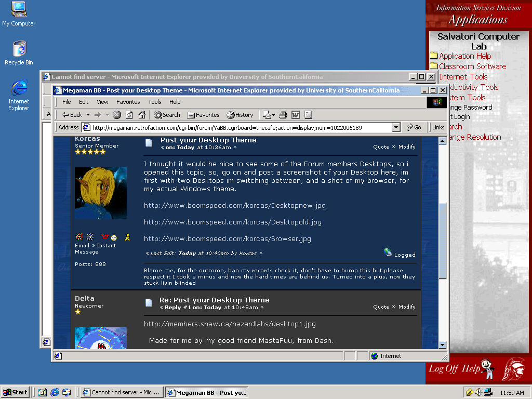Open the browser Home page icon
The width and height of the screenshot is (532, 399).
coord(141,115)
